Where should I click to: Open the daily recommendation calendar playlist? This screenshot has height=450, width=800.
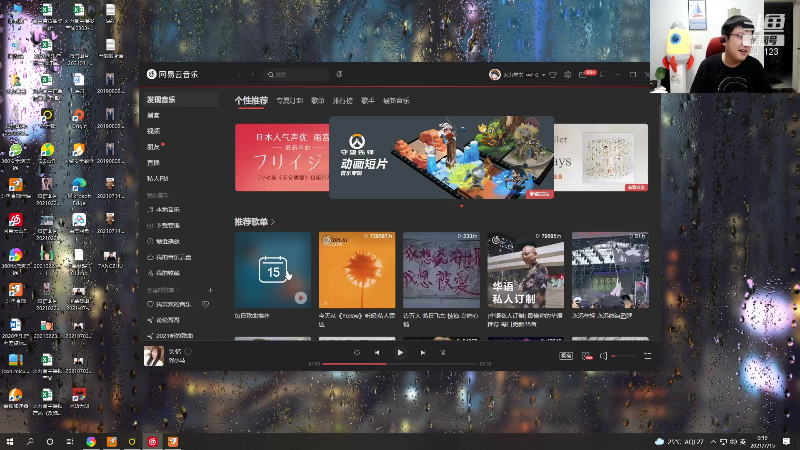point(272,270)
